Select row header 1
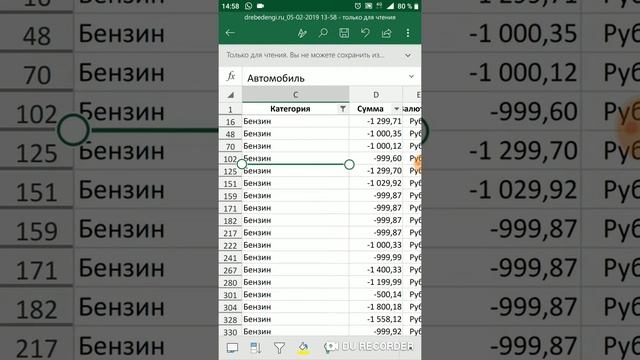The width and height of the screenshot is (640, 360). 230,109
